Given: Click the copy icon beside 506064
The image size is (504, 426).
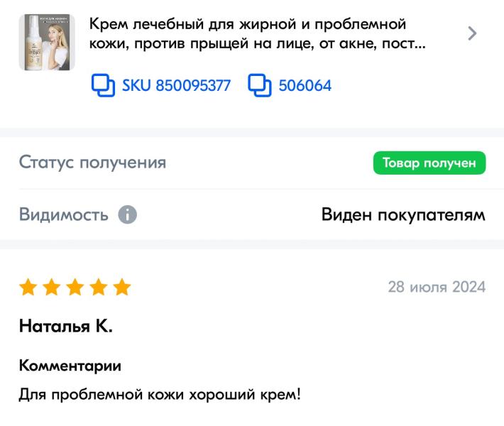Looking at the screenshot, I should pyautogui.click(x=260, y=86).
